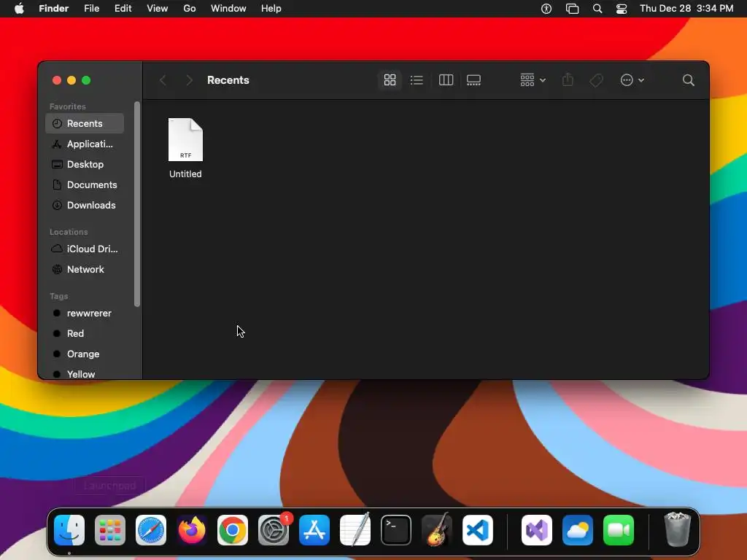Launch Firefox from the Dock

click(192, 530)
